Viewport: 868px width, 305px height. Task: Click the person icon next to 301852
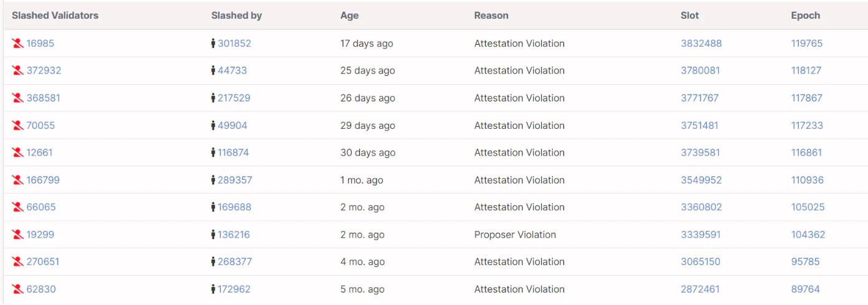coord(214,44)
